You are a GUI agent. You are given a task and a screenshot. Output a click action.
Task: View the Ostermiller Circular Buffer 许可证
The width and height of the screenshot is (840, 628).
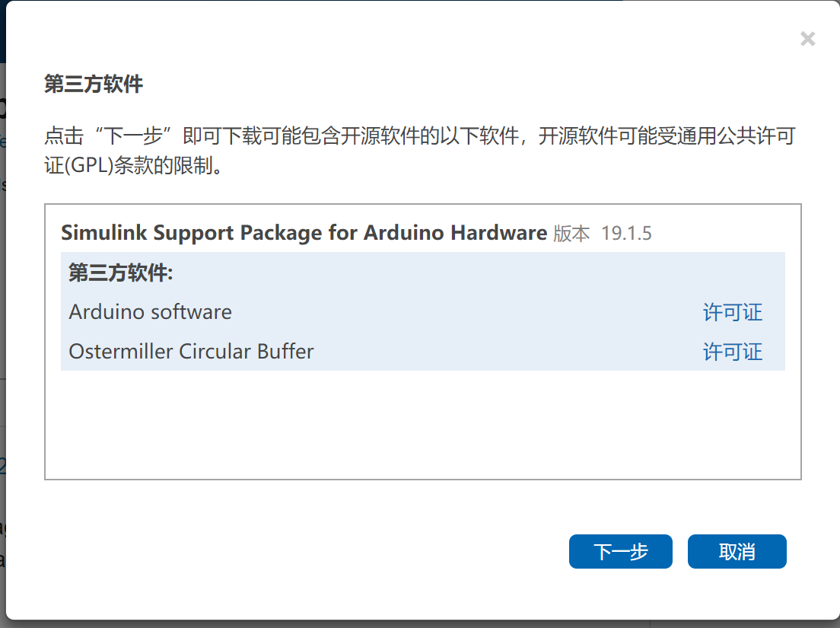732,351
